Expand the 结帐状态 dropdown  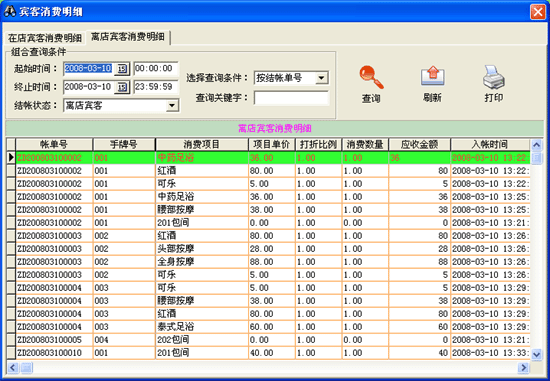172,105
